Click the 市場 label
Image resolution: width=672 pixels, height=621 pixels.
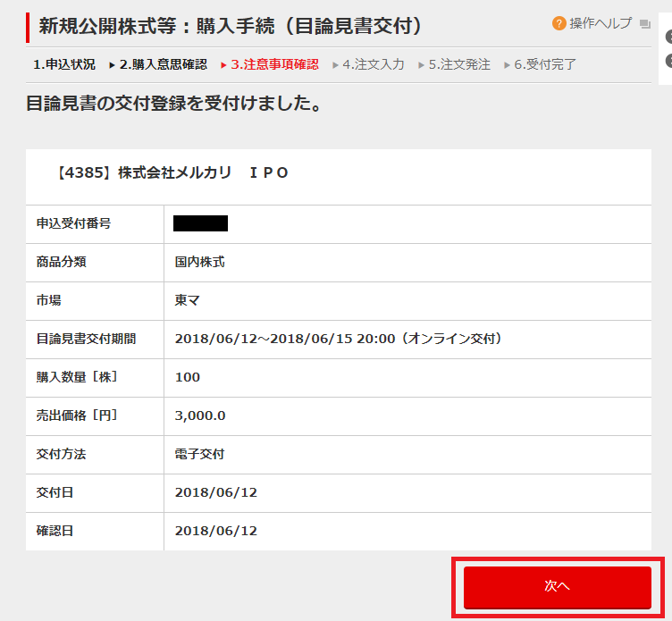pos(48,300)
